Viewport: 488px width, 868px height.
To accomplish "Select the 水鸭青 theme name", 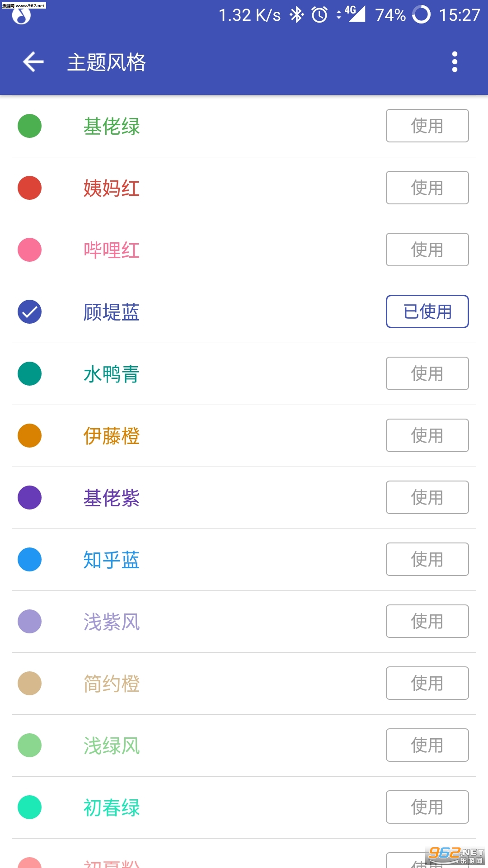I will (112, 374).
